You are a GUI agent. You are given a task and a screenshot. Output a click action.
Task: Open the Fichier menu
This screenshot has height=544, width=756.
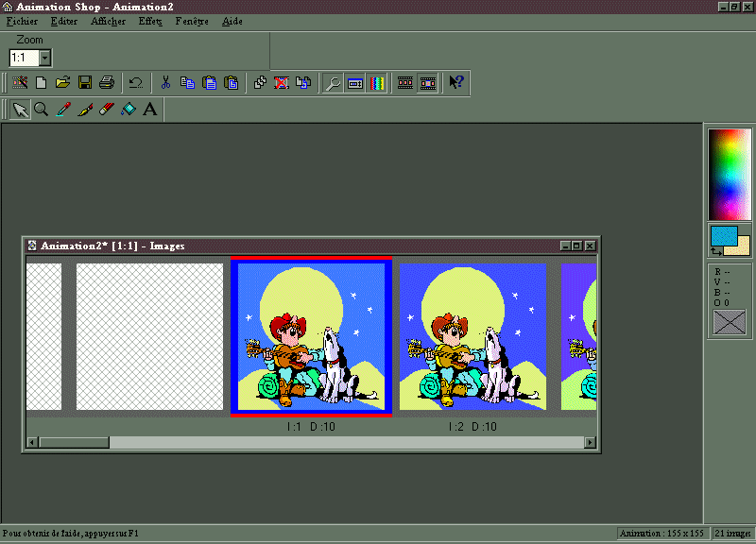[22, 21]
